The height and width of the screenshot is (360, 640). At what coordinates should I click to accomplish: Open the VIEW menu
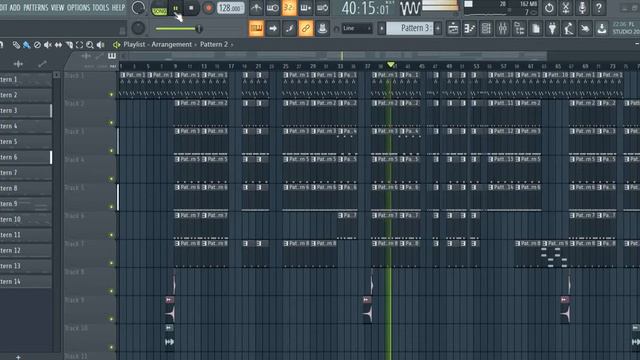(58, 8)
